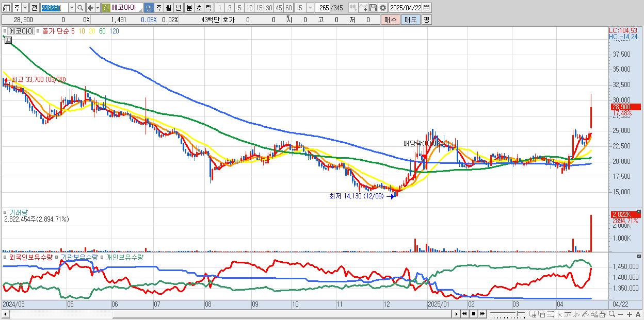
Task: Click the 30 interval button
Action: point(269,8)
